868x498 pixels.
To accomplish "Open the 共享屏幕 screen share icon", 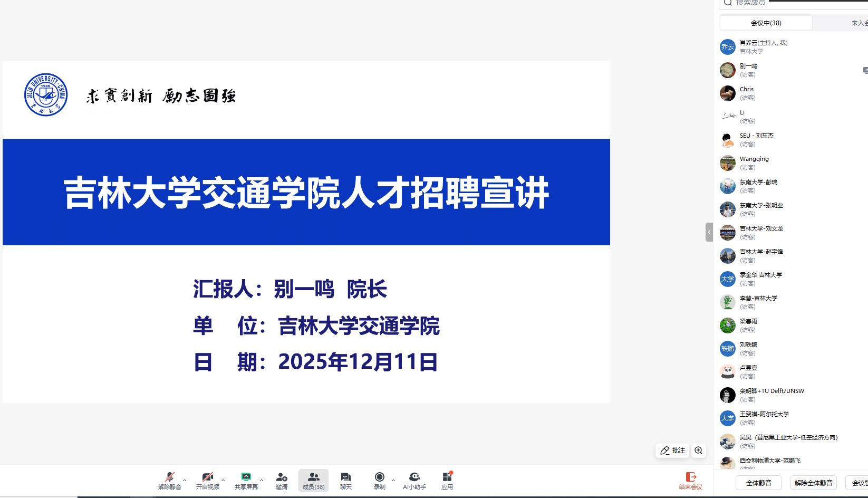I will pos(246,477).
